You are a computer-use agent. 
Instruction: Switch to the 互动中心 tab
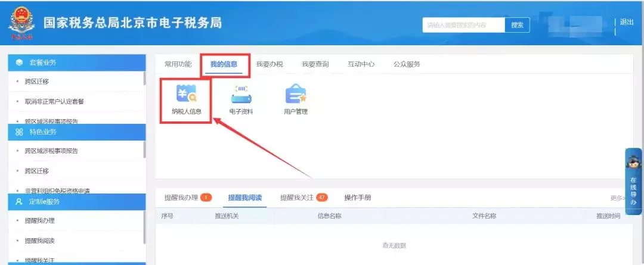click(x=361, y=64)
